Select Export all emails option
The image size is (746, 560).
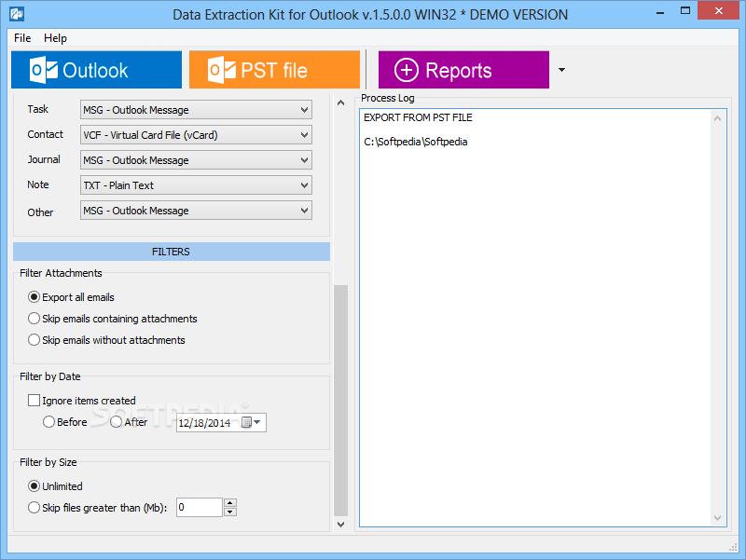click(72, 297)
